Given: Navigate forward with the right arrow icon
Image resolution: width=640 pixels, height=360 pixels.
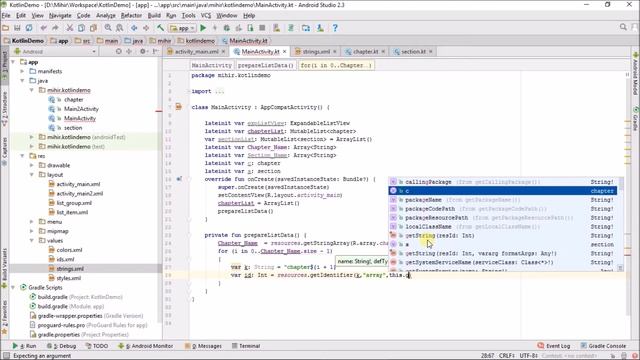Looking at the screenshot, I should click(146, 28).
